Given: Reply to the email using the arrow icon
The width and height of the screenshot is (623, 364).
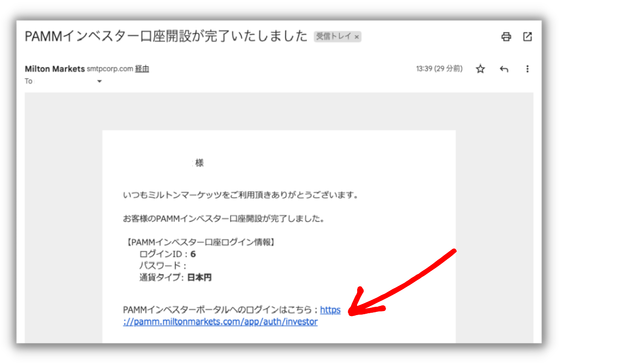Looking at the screenshot, I should (504, 69).
